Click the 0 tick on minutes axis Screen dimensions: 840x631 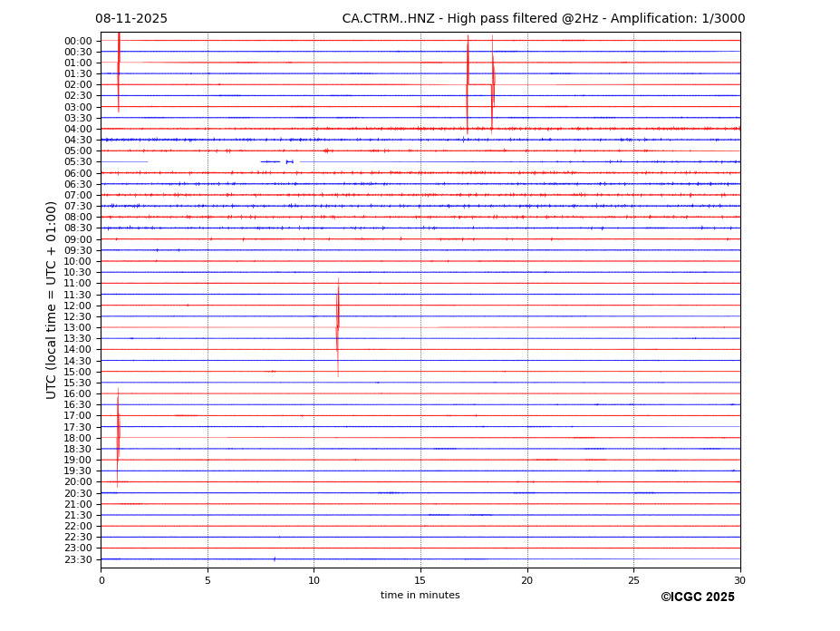point(101,580)
